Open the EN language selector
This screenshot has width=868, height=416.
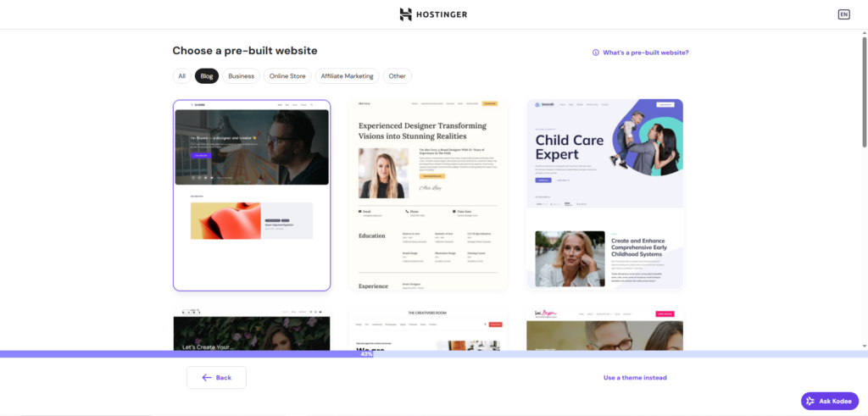coord(843,14)
